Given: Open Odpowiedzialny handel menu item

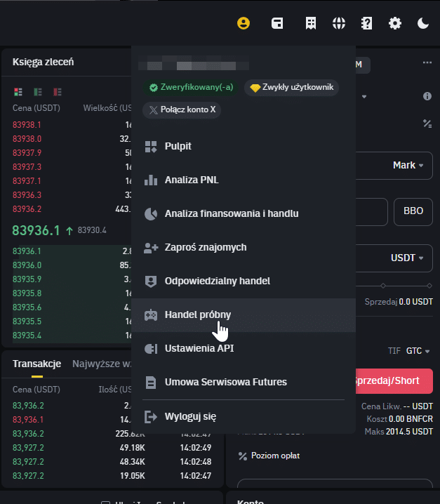Looking at the screenshot, I should coord(244,281).
